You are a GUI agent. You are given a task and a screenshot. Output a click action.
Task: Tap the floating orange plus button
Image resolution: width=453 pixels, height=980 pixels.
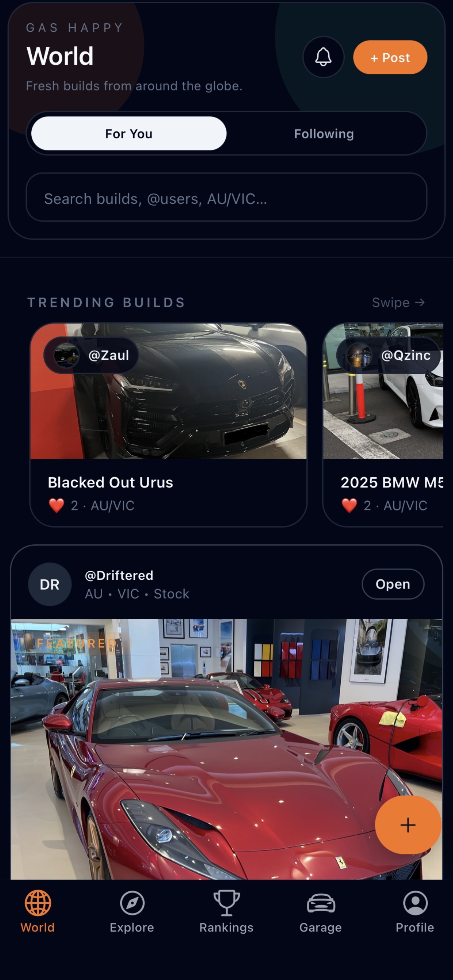[x=408, y=825]
